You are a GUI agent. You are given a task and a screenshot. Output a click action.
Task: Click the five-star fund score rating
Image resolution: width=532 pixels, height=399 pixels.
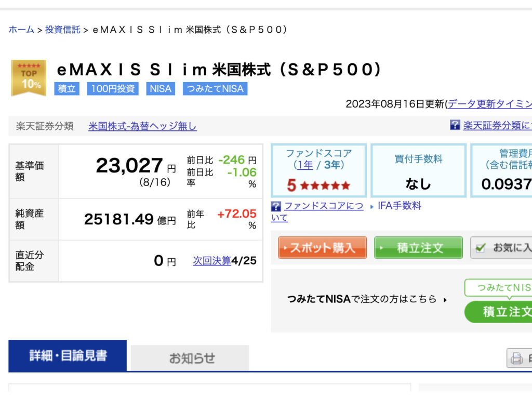(x=318, y=185)
